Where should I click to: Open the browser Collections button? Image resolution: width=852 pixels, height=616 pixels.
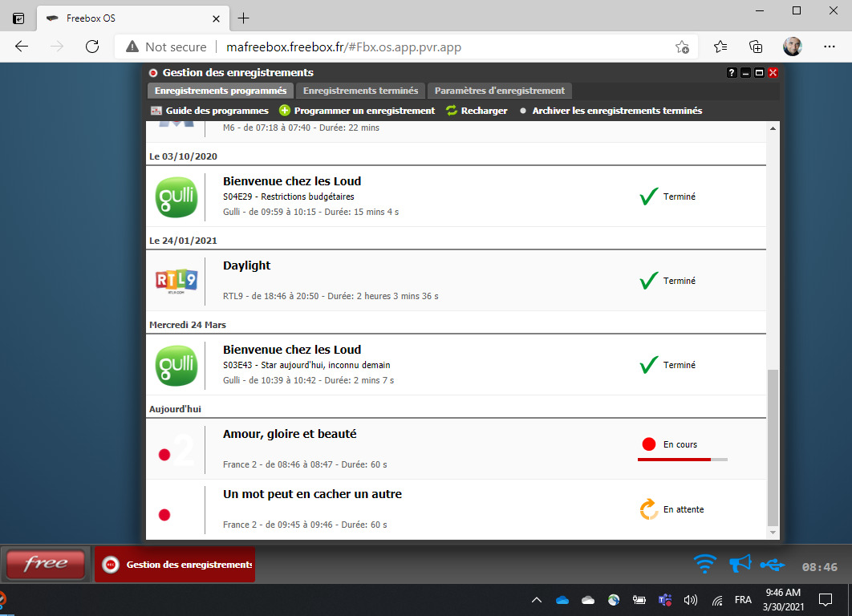pos(756,47)
